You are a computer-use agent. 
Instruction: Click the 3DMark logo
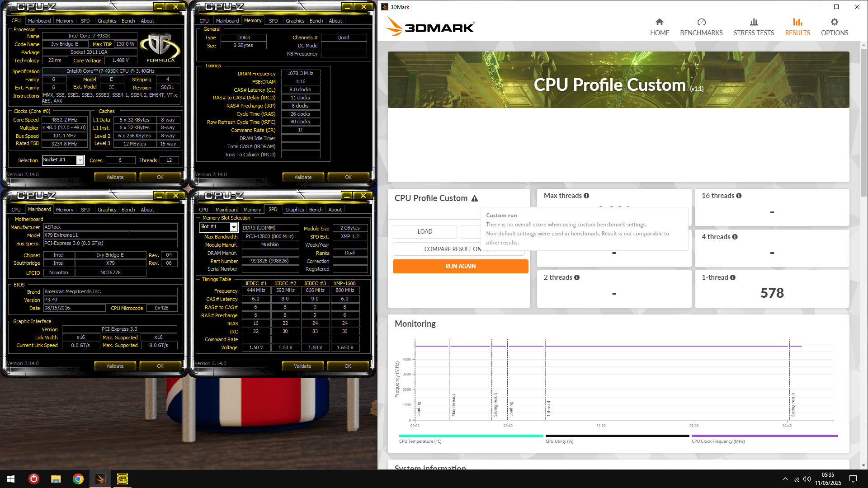[429, 27]
